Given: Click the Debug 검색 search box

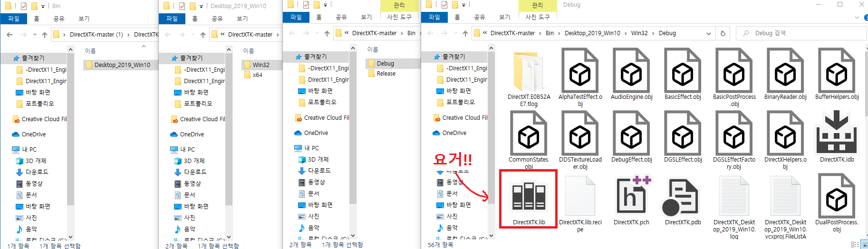Looking at the screenshot, I should pyautogui.click(x=801, y=33).
